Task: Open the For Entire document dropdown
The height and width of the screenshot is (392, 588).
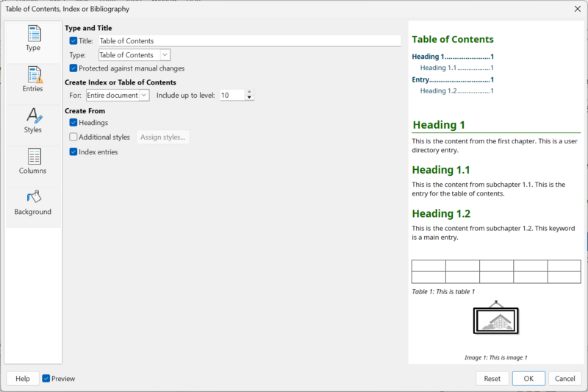Action: pyautogui.click(x=118, y=96)
